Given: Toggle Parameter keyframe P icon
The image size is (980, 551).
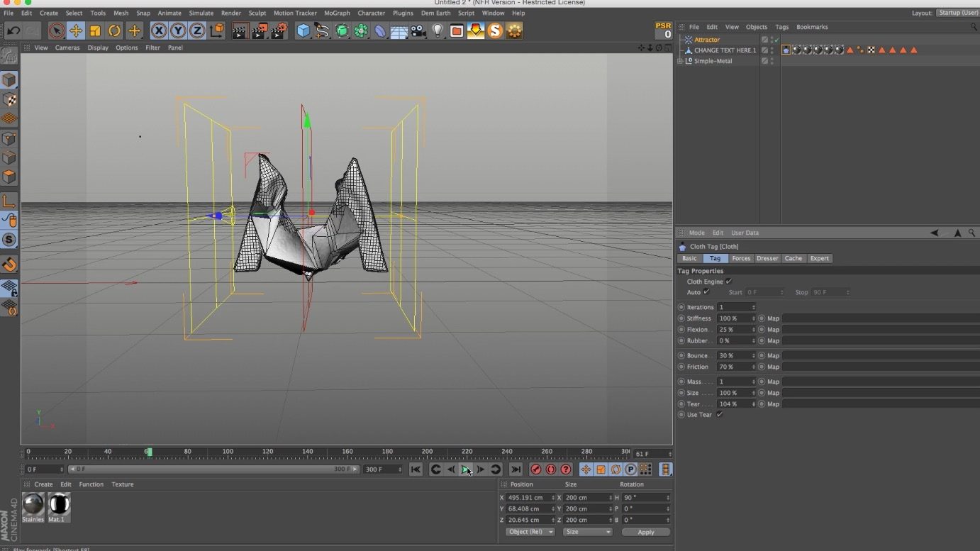Looking at the screenshot, I should [630, 469].
